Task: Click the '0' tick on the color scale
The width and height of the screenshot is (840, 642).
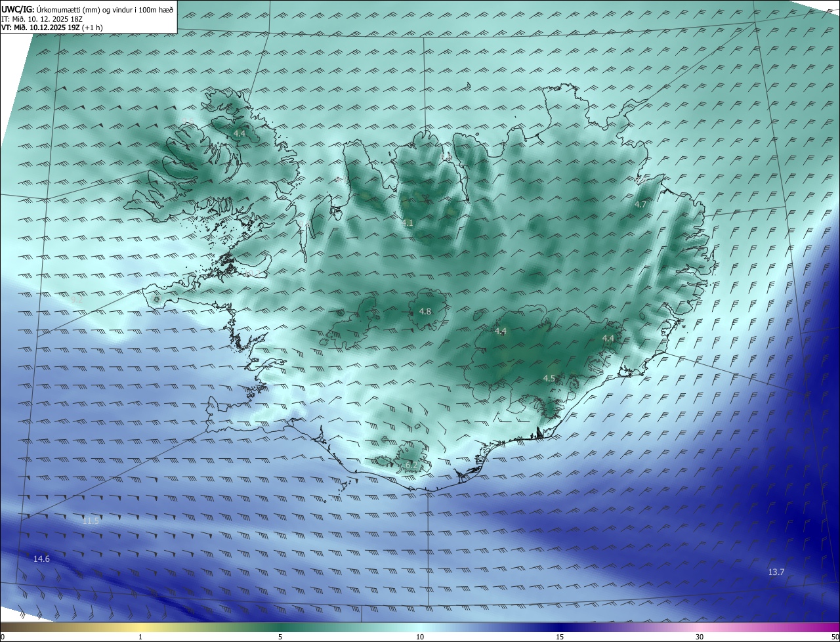Action: [3, 637]
